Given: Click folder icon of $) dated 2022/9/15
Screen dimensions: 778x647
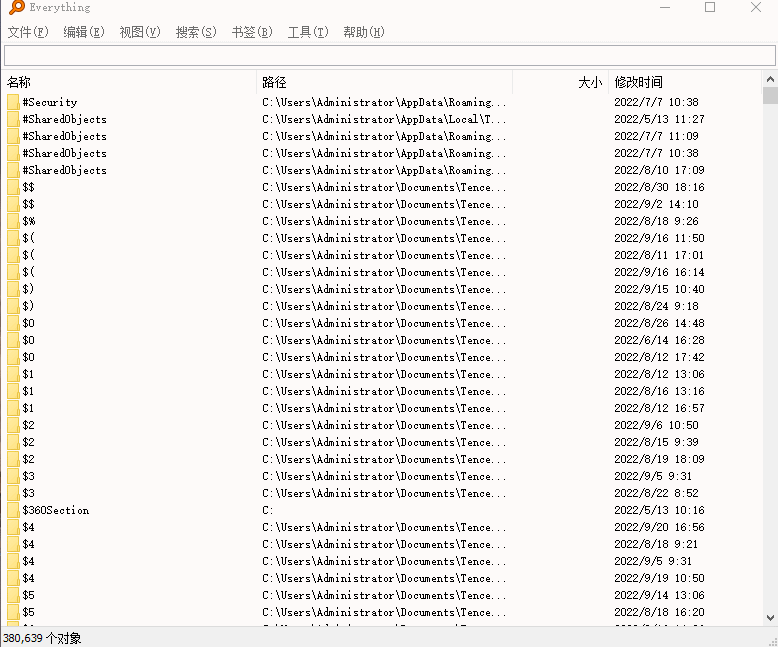Looking at the screenshot, I should click(13, 289).
